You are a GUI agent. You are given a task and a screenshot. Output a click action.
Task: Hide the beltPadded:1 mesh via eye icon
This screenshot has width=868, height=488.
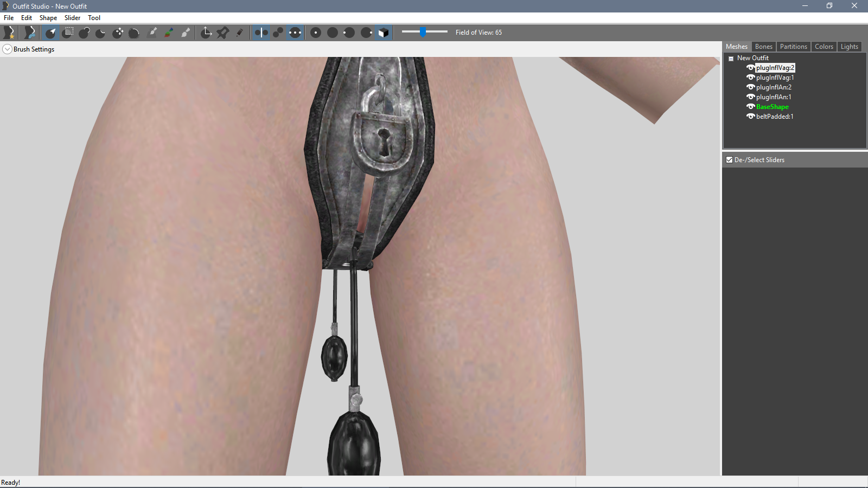pos(751,117)
